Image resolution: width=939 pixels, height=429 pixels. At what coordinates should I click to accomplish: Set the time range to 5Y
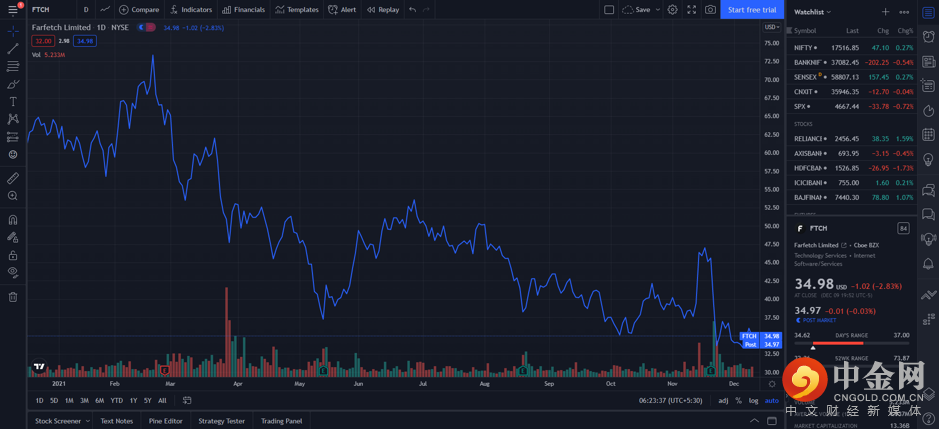147,400
